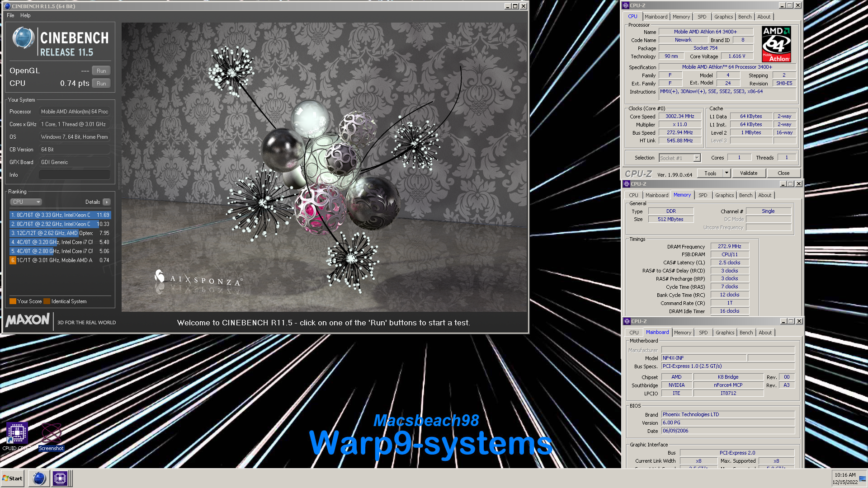Minimize the middle CPU-Z Memory window

click(783, 184)
